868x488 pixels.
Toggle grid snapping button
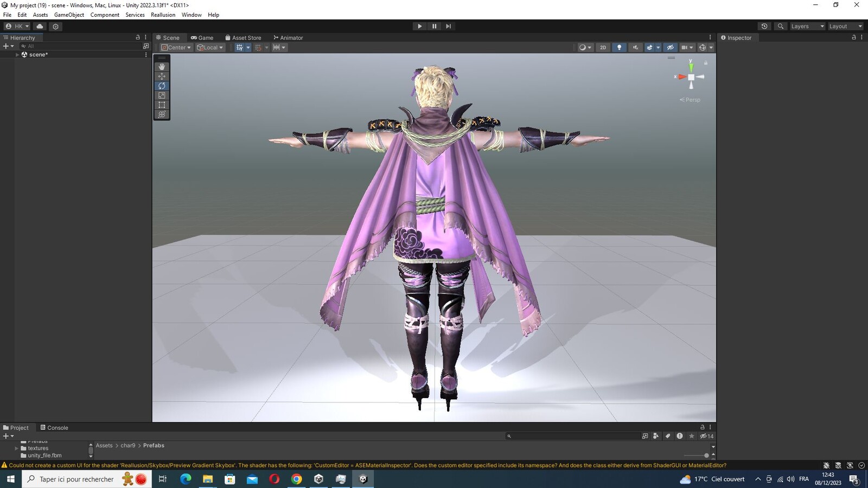pos(258,47)
